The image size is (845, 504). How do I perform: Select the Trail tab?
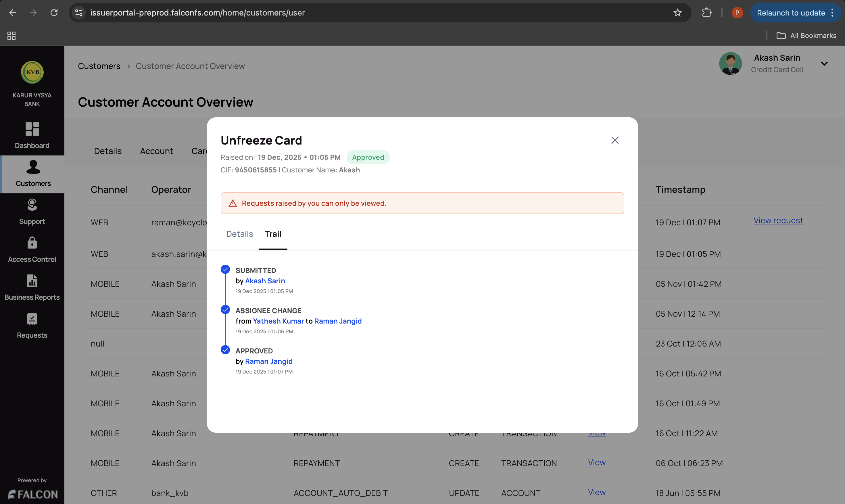[273, 234]
